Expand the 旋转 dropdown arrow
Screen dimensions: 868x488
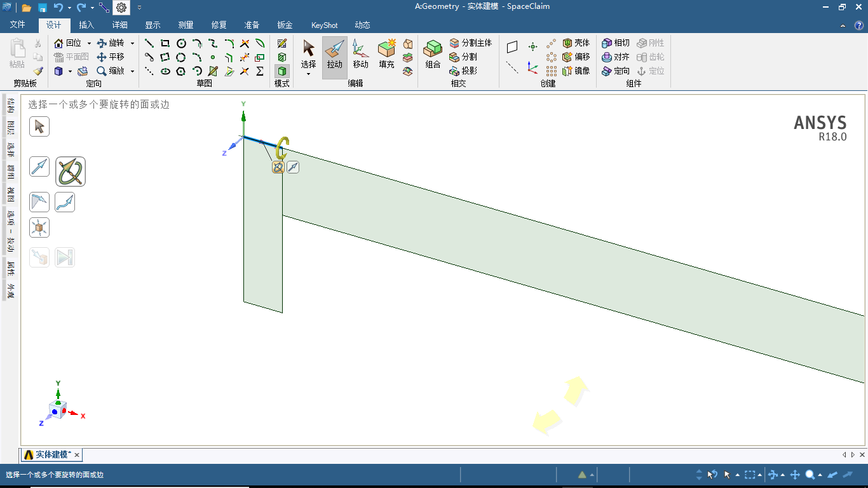tap(132, 43)
